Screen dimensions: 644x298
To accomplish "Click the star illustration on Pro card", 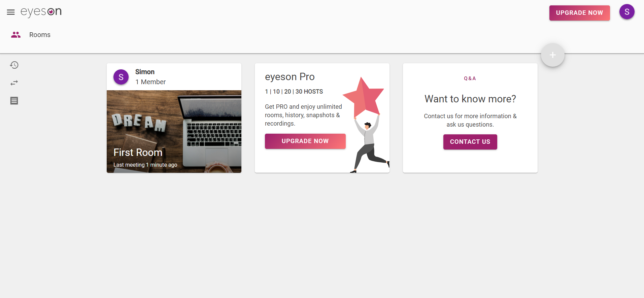I will point(364,97).
